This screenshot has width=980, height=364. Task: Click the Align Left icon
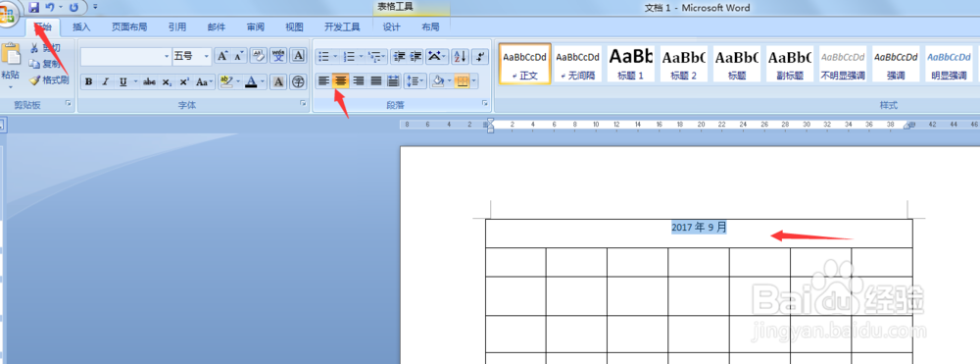pyautogui.click(x=323, y=80)
